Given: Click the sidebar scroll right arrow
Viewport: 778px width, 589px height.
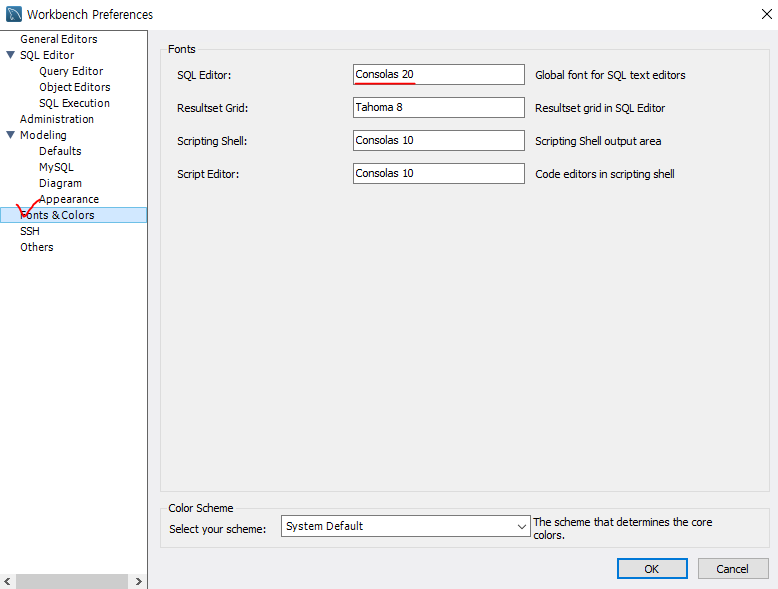Looking at the screenshot, I should [x=138, y=581].
